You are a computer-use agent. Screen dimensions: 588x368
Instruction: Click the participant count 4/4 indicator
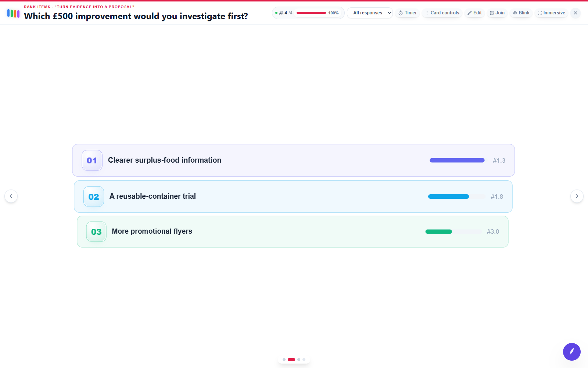286,13
